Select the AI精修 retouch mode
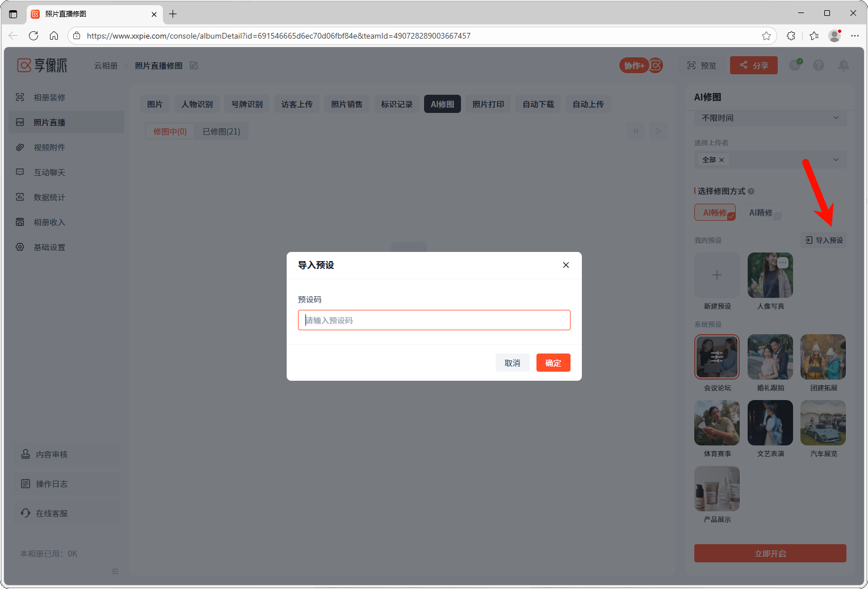Screen dimensions: 868x589 [761, 213]
